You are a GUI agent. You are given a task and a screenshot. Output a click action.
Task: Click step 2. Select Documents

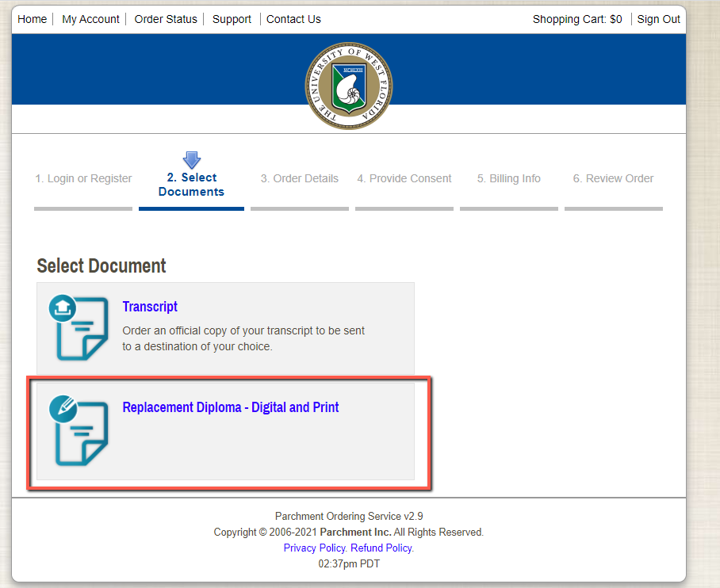[x=191, y=185]
